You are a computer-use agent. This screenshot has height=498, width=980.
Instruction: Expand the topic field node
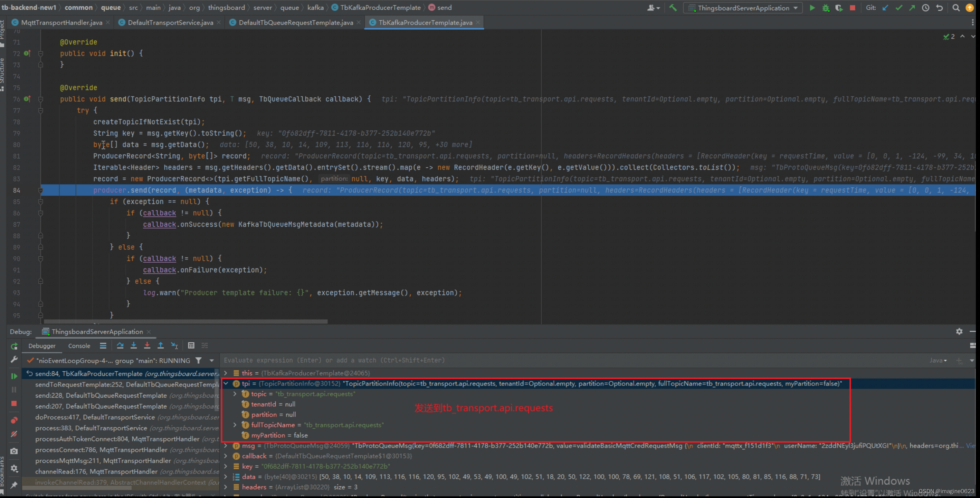pos(235,394)
